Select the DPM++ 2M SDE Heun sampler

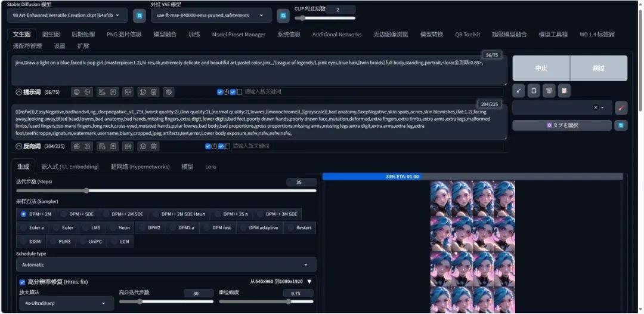178,214
